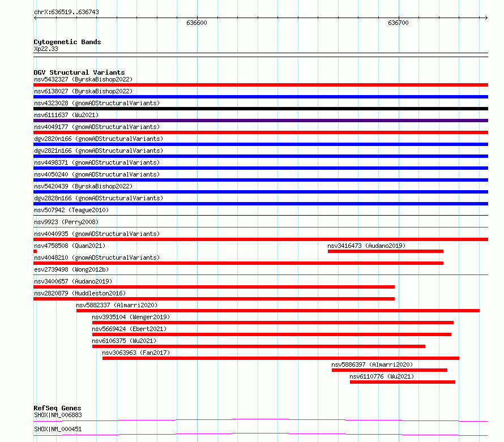Open the nsv4323028 (gnomADStructuralVariants) label
The image size is (504, 442).
(97, 103)
